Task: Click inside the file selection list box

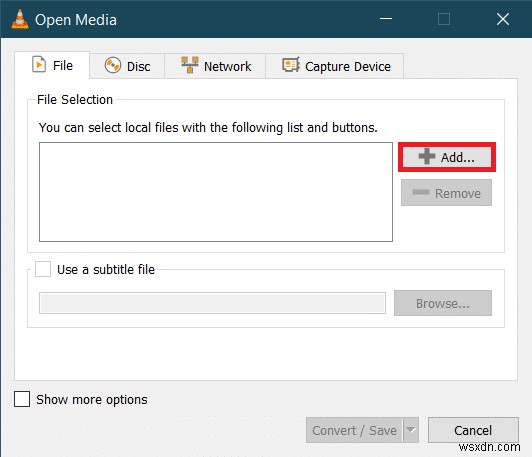Action: [x=216, y=192]
